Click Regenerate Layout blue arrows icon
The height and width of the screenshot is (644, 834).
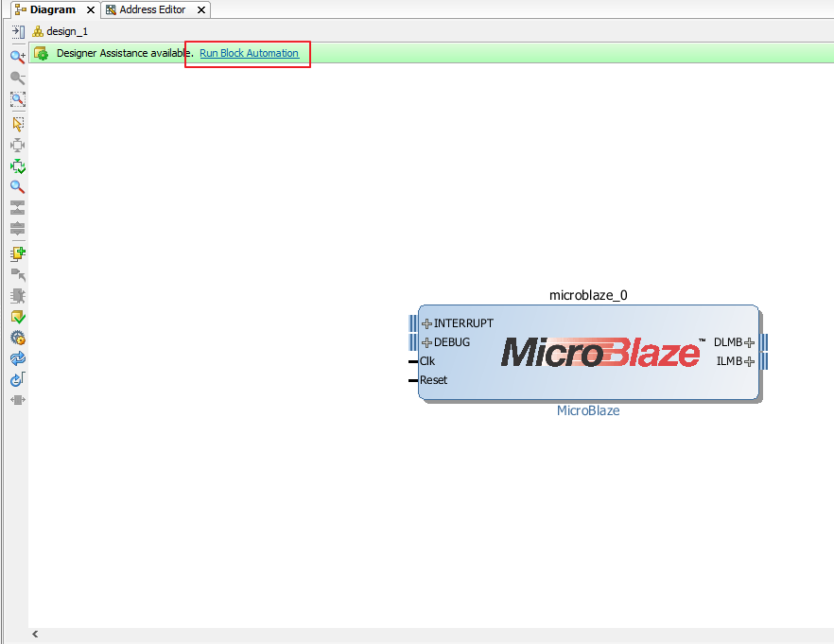pyautogui.click(x=18, y=358)
